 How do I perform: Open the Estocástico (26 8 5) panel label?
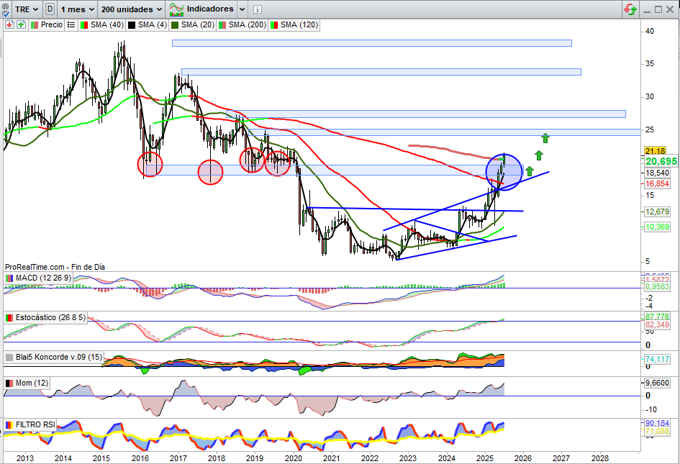point(50,318)
